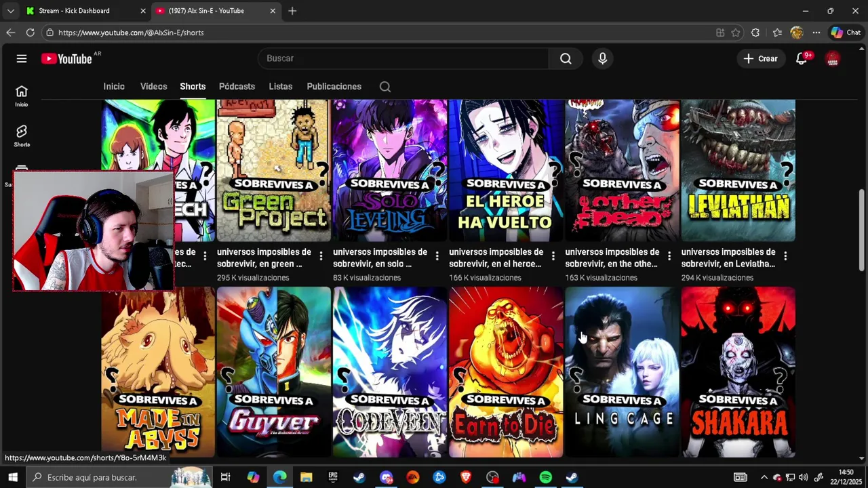Open Shorts in the left sidebar
Screen dimensions: 868x488
coord(22,136)
